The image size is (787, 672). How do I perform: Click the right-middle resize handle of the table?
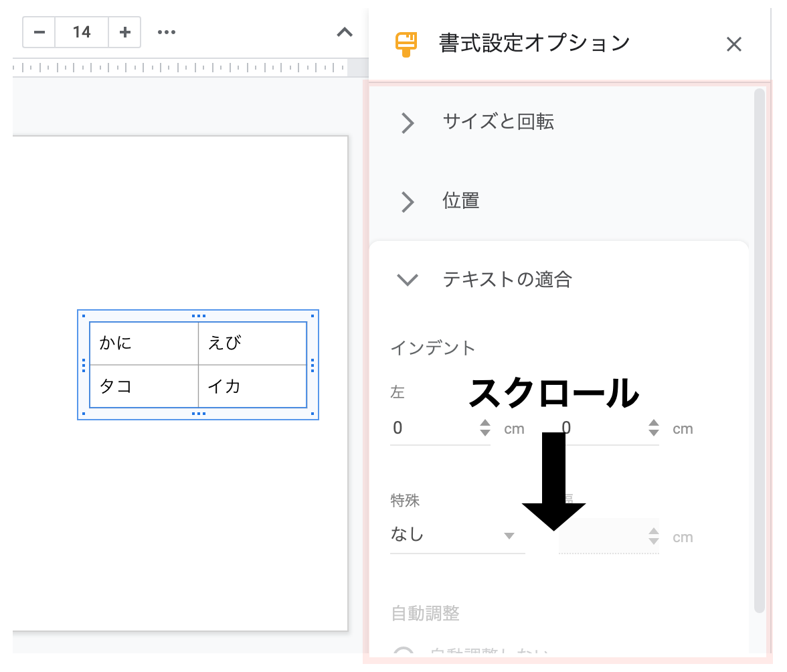313,365
